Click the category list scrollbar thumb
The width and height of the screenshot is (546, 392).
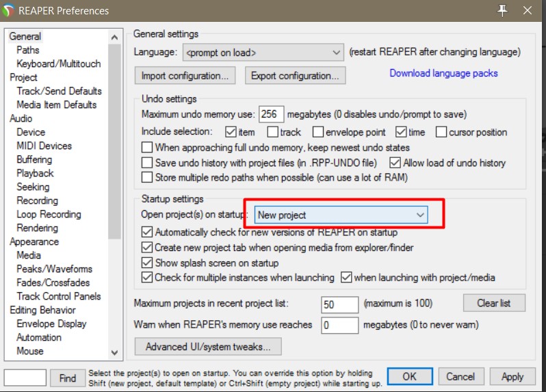tap(114, 141)
